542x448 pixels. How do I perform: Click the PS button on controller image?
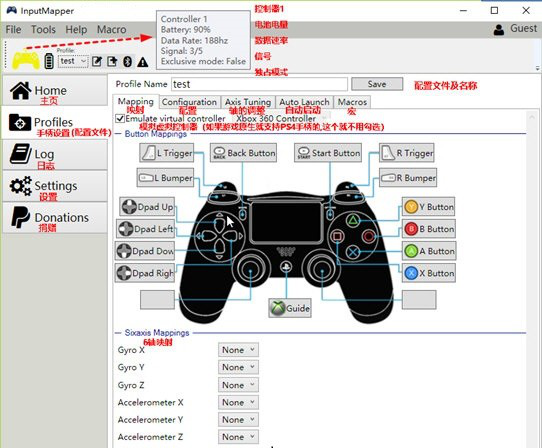[286, 267]
